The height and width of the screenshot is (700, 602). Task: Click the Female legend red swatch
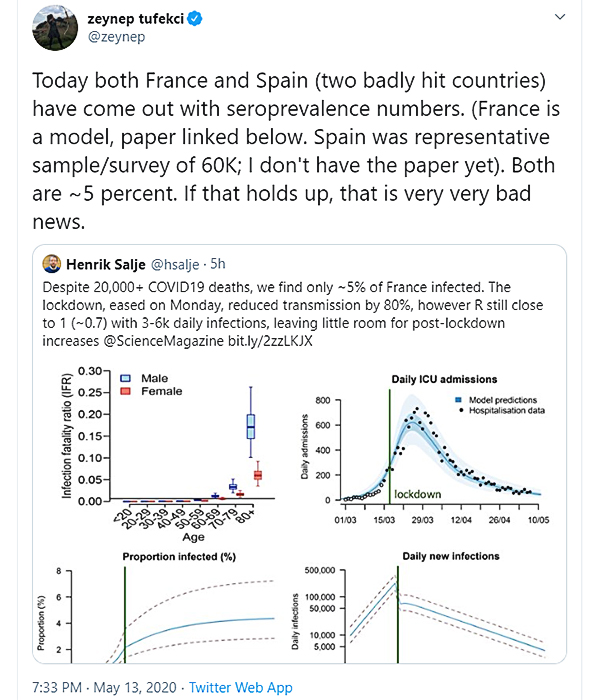coord(126,391)
